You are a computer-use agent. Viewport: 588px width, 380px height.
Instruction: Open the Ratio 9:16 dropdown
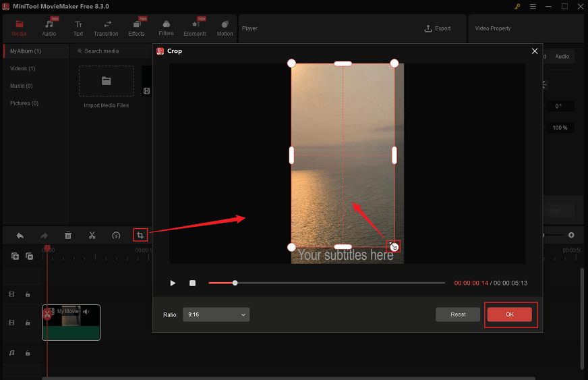pos(216,315)
